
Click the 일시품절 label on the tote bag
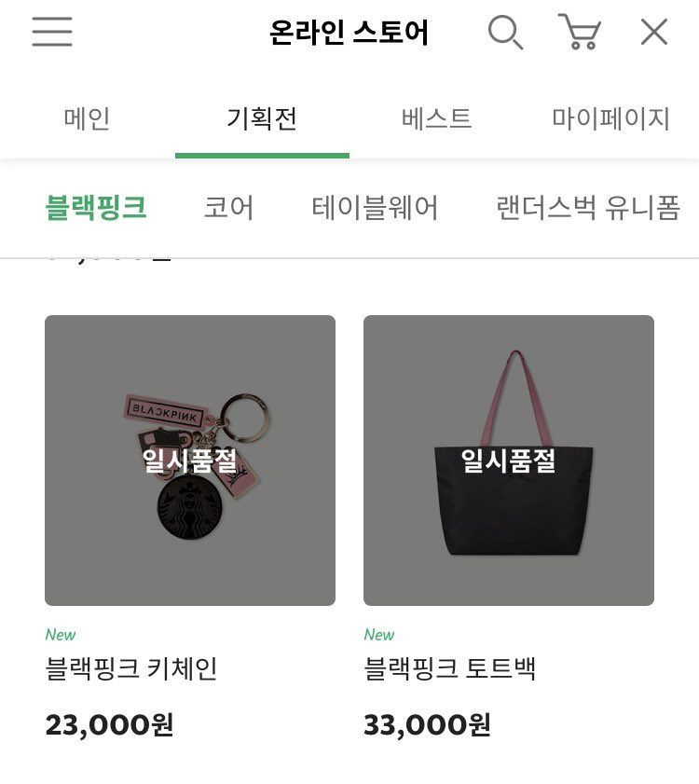tap(508, 461)
